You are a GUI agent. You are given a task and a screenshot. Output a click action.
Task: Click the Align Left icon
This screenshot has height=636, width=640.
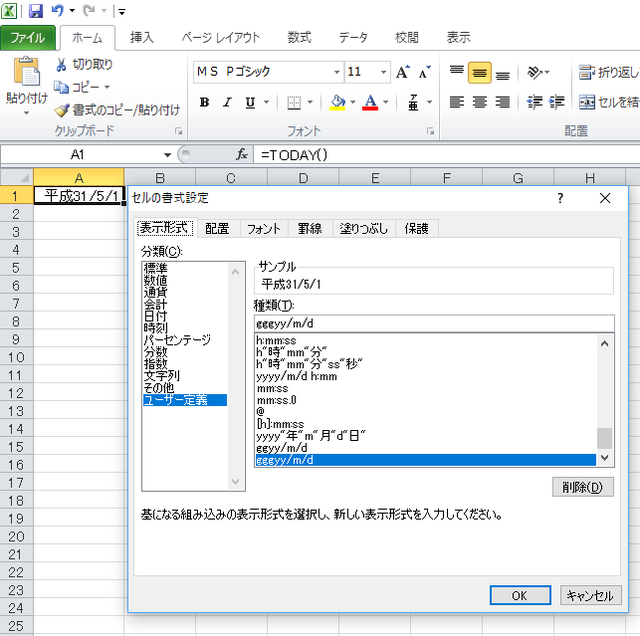(457, 102)
